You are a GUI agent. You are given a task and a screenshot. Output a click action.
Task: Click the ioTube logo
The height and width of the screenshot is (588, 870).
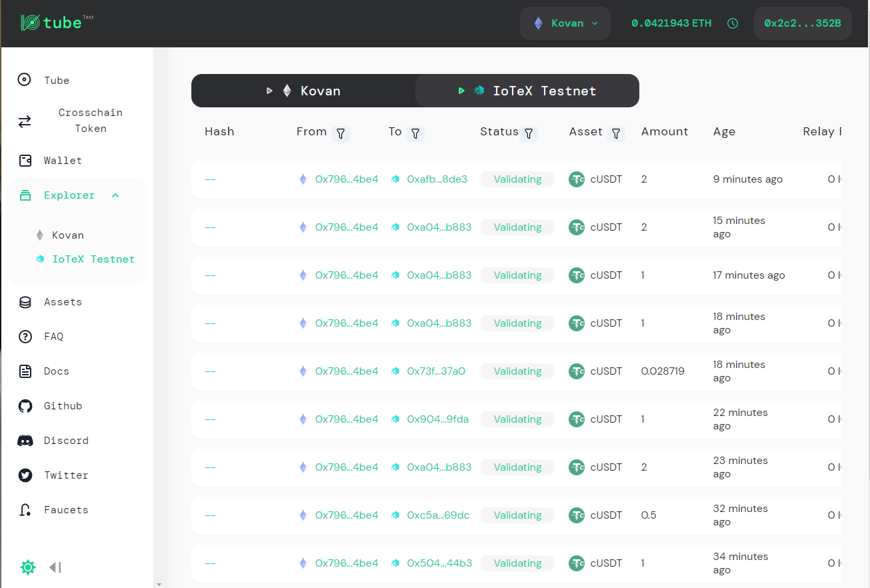[57, 23]
